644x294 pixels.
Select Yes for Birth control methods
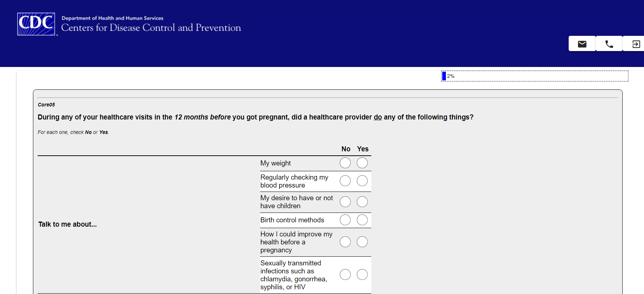pos(362,220)
